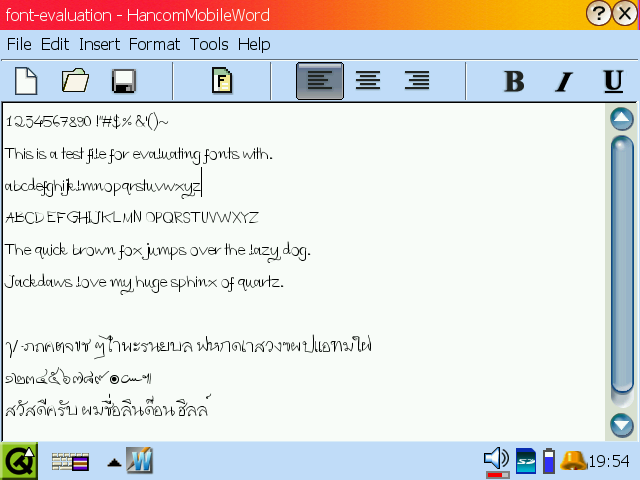This screenshot has width=640, height=480.
Task: Save the document with the floppy disk icon
Action: pyautogui.click(x=124, y=80)
